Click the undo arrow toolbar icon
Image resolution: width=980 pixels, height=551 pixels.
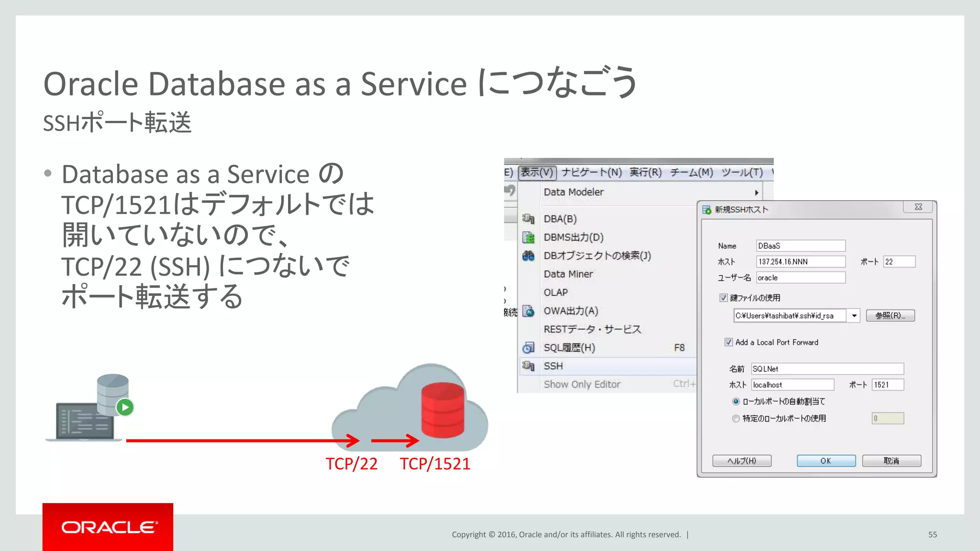511,190
